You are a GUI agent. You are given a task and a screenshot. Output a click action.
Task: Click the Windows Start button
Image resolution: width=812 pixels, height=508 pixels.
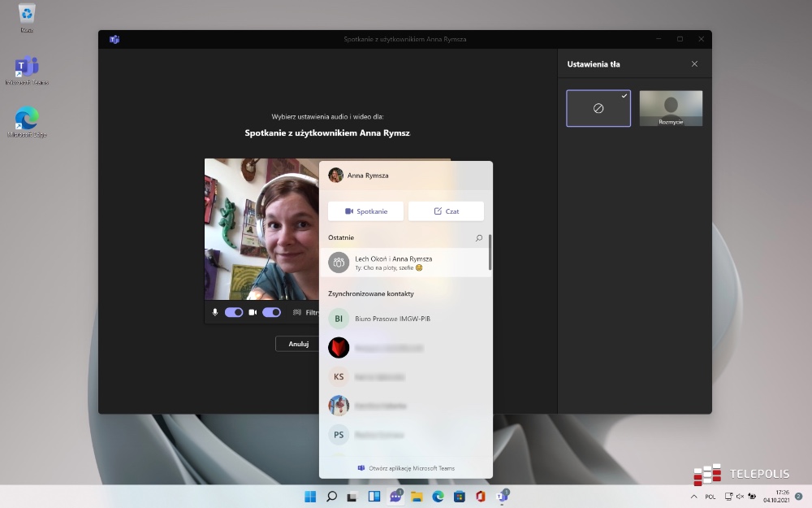click(x=310, y=496)
